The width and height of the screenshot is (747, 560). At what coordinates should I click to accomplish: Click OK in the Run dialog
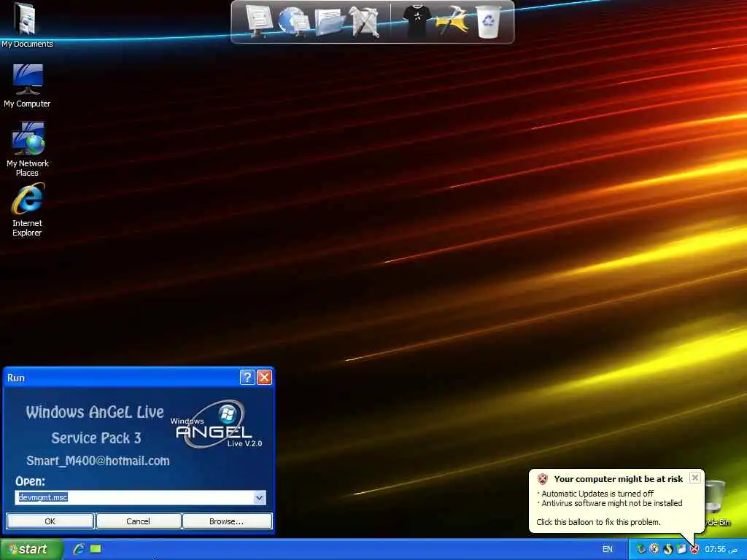tap(50, 521)
